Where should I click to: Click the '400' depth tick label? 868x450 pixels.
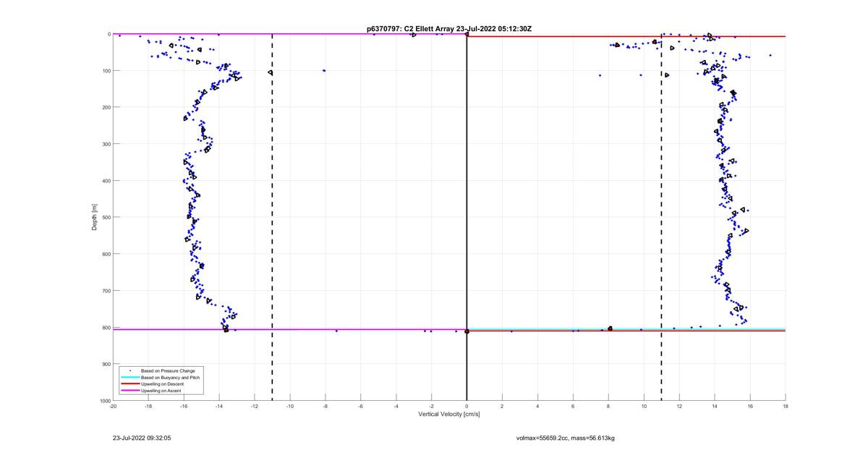tap(106, 181)
